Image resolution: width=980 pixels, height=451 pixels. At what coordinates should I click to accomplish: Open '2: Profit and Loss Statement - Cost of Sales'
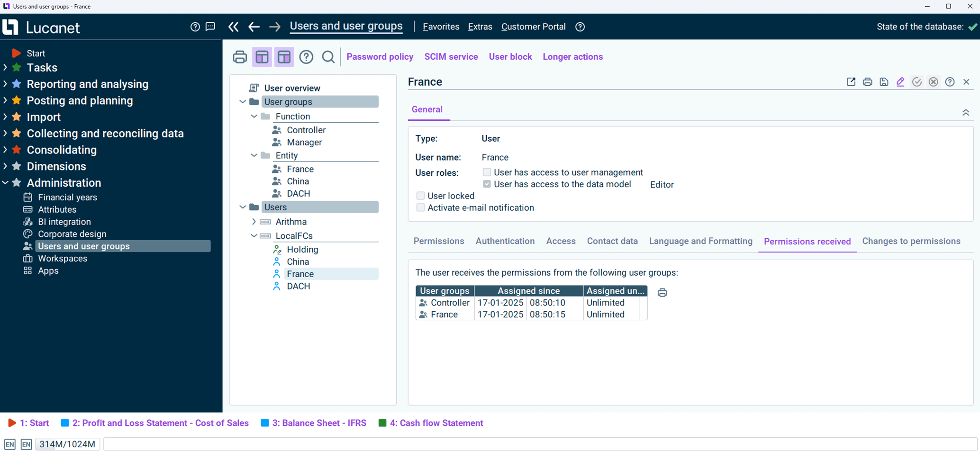pos(155,423)
